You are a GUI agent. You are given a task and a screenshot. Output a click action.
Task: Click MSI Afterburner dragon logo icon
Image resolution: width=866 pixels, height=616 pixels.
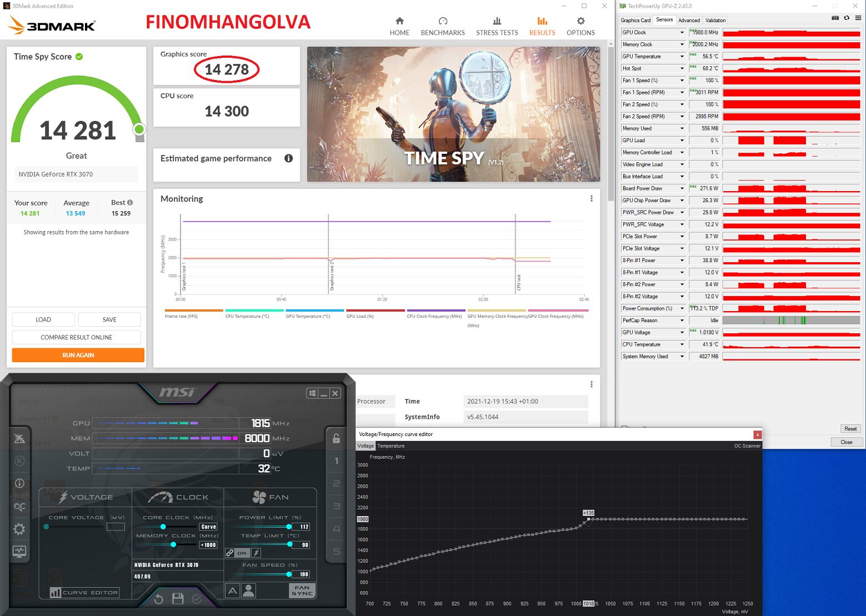point(19,439)
